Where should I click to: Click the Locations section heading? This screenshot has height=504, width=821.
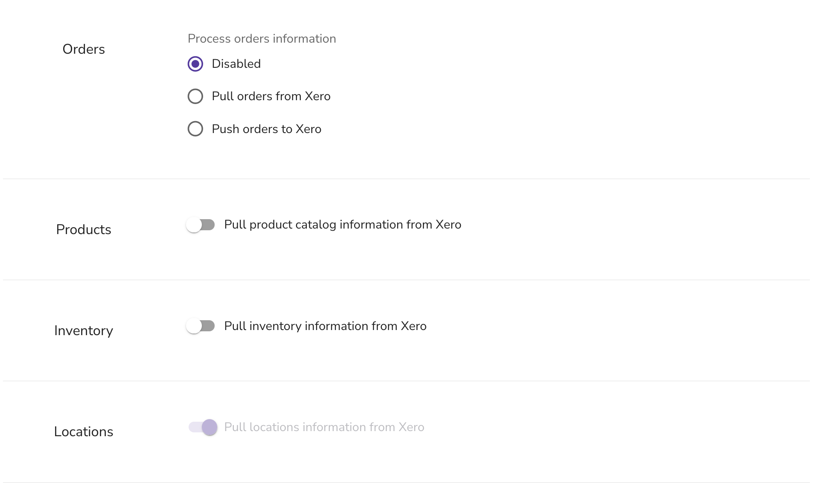[x=84, y=432]
